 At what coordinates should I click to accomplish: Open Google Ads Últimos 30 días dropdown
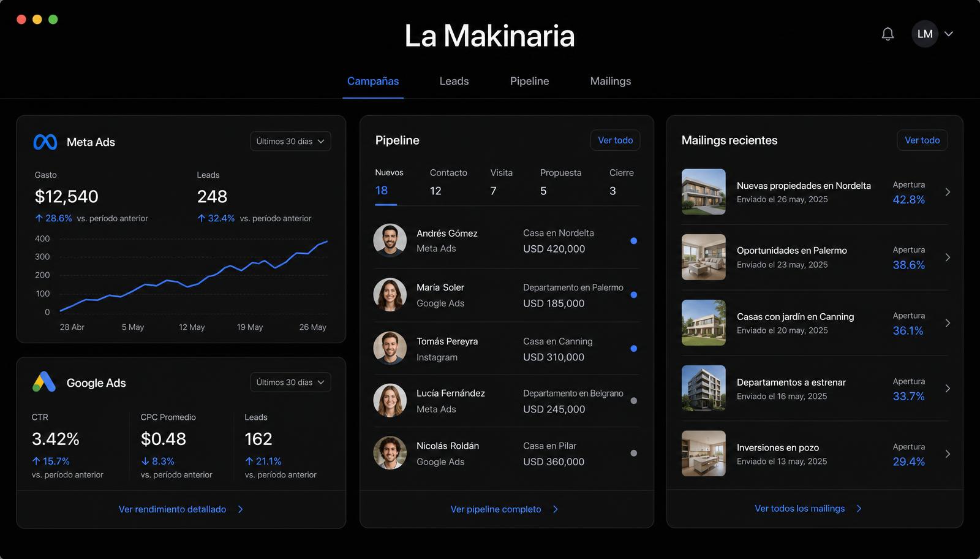(290, 382)
